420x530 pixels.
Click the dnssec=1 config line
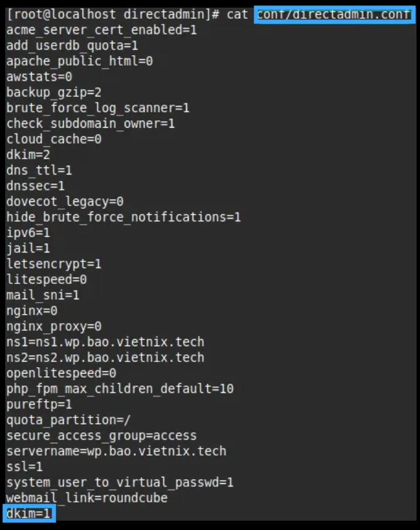pyautogui.click(x=36, y=186)
